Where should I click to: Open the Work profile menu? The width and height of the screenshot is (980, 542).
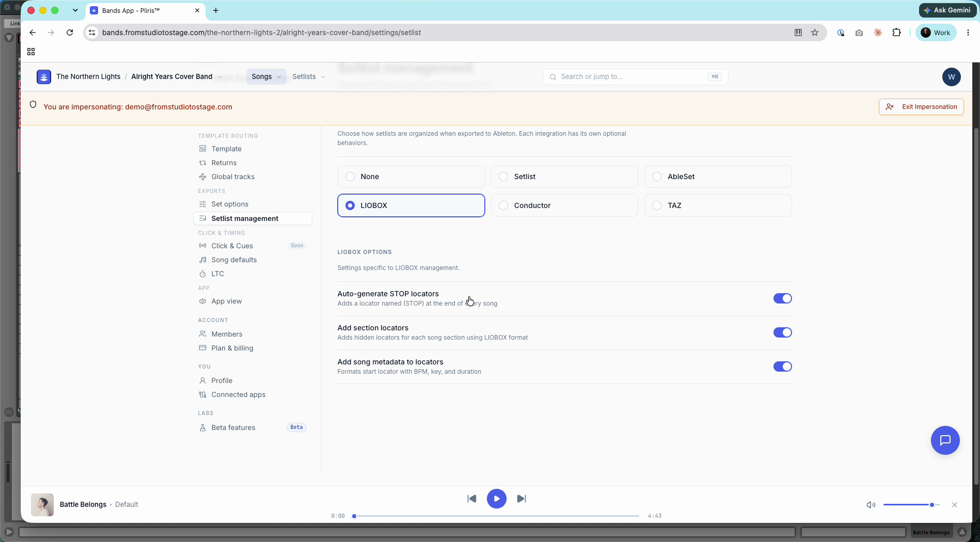pyautogui.click(x=936, y=33)
